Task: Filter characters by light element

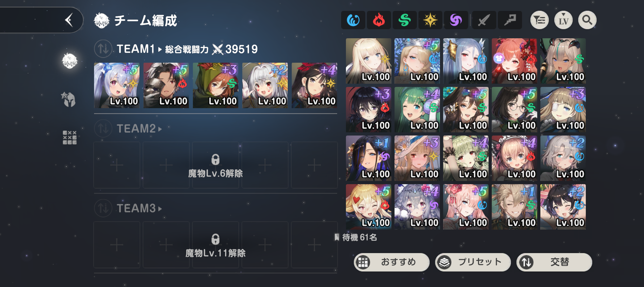Action: point(430,20)
